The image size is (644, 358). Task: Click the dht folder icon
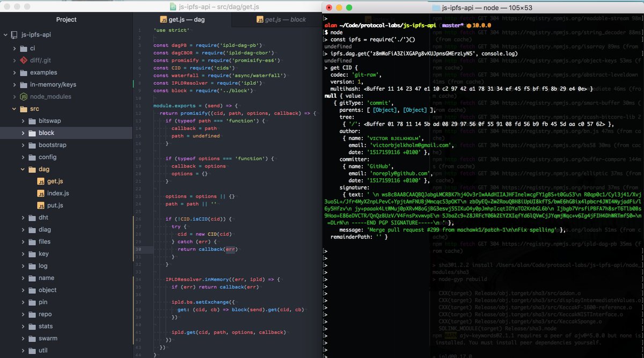32,217
